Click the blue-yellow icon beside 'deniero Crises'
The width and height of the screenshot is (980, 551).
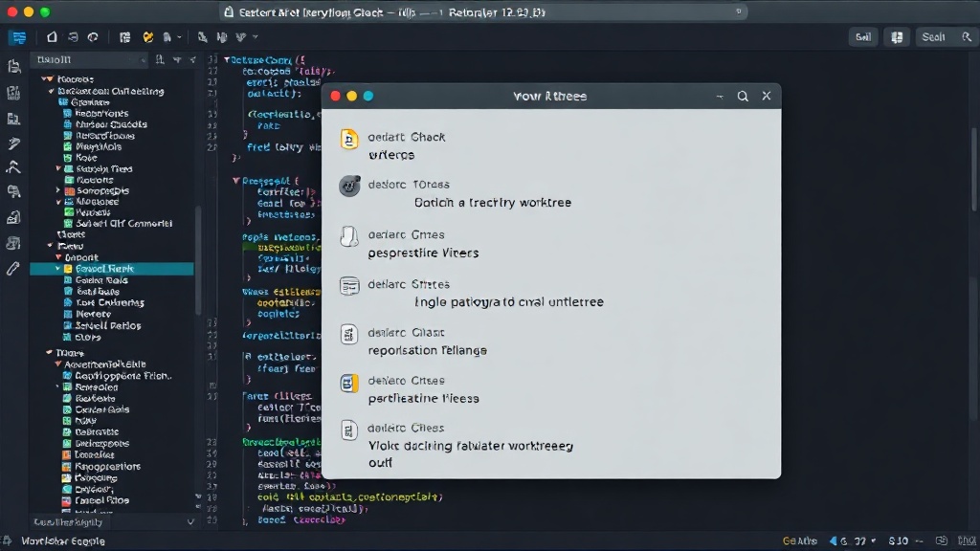tap(349, 383)
